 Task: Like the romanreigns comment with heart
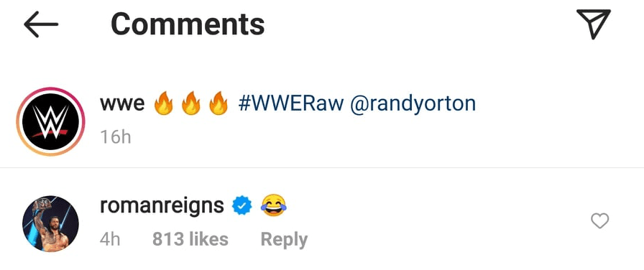pos(599,222)
